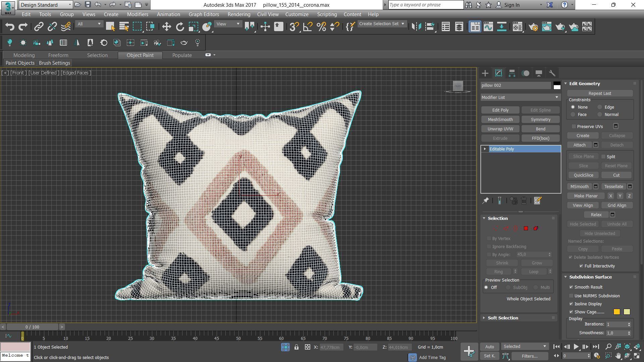The image size is (644, 362).
Task: Click the orange Show Cage color swatch
Action: tap(617, 312)
